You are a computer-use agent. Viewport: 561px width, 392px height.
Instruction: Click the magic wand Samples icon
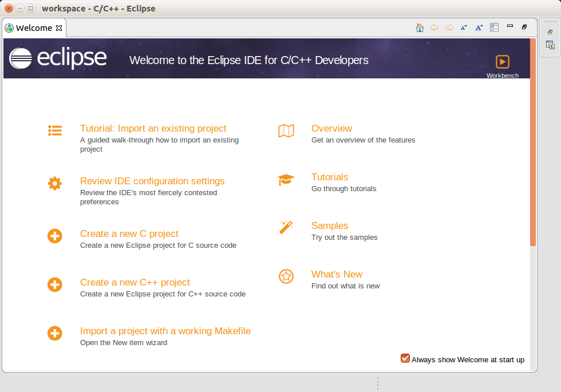click(286, 227)
